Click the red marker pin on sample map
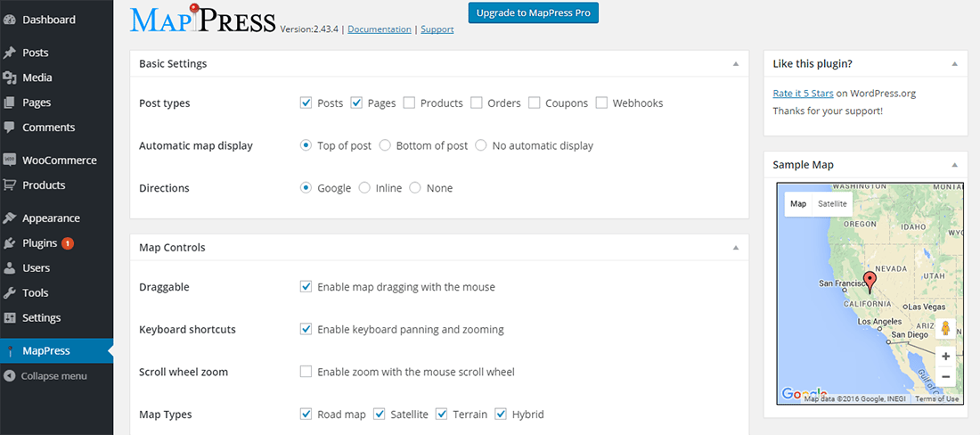 [870, 283]
